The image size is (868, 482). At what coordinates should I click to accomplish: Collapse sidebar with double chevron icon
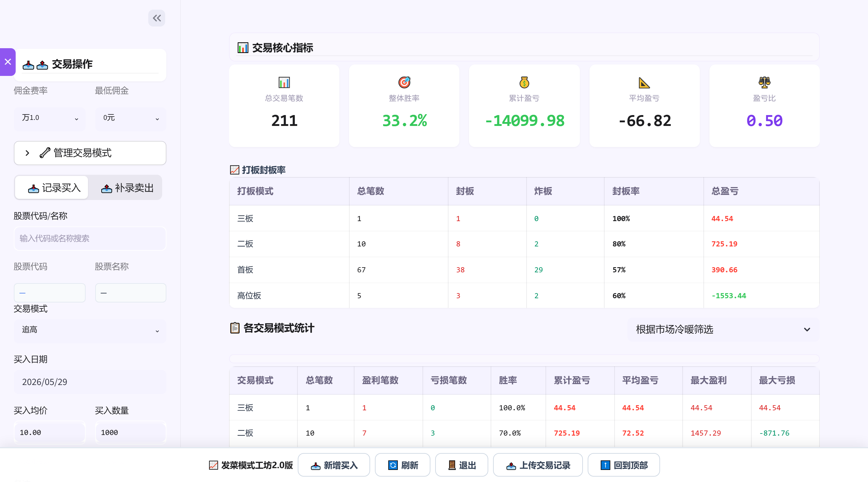(x=157, y=18)
